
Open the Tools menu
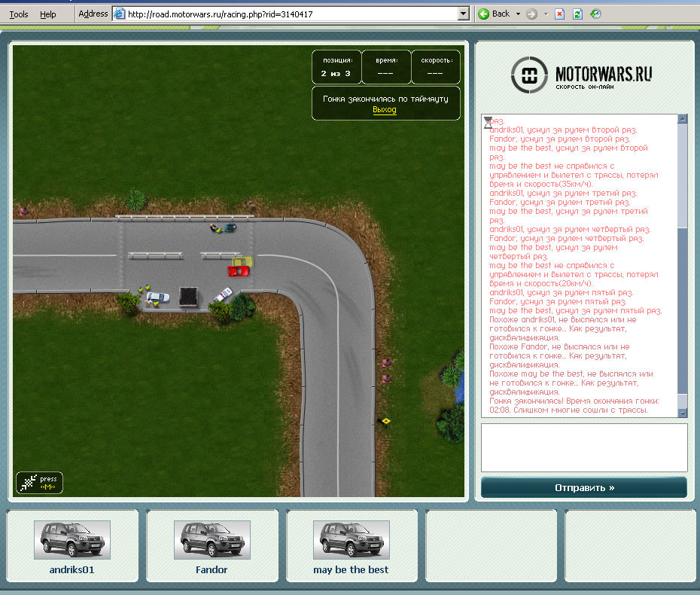pos(19,14)
